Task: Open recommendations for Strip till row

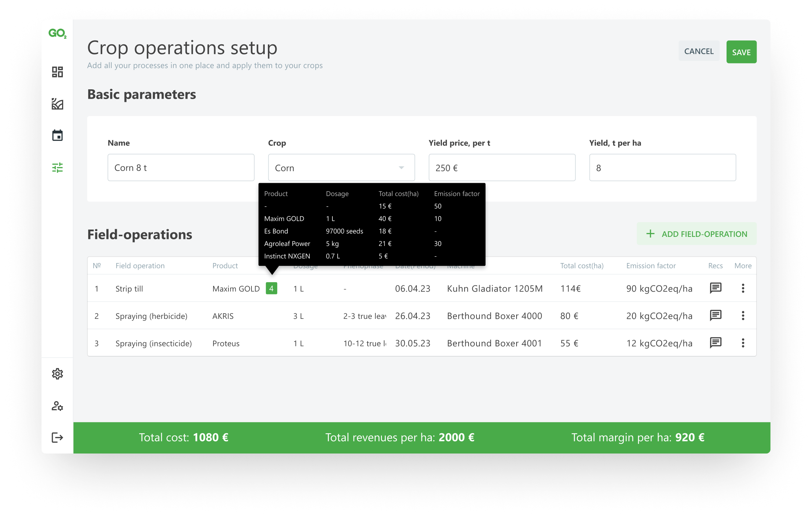Action: [715, 288]
